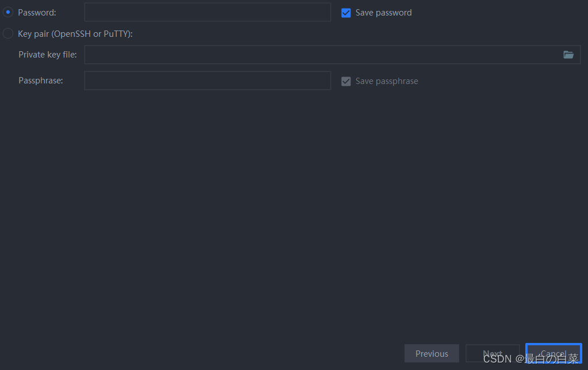588x370 pixels.
Task: Select the Key pair radio button
Action: click(8, 34)
